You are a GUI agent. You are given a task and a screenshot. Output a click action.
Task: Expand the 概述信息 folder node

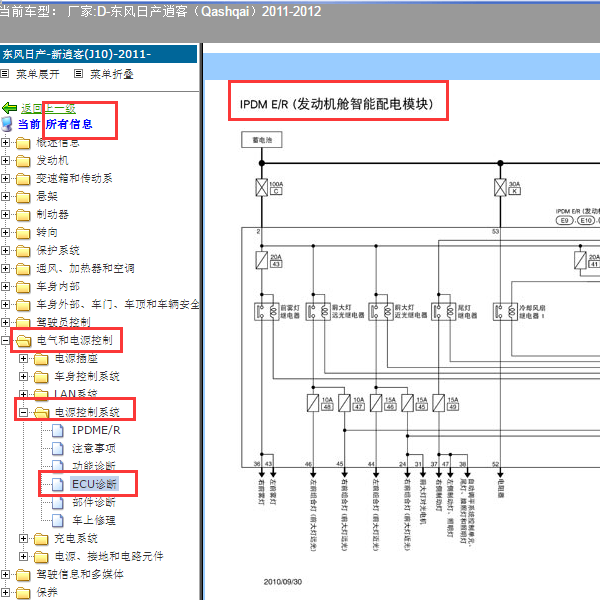click(x=5, y=143)
